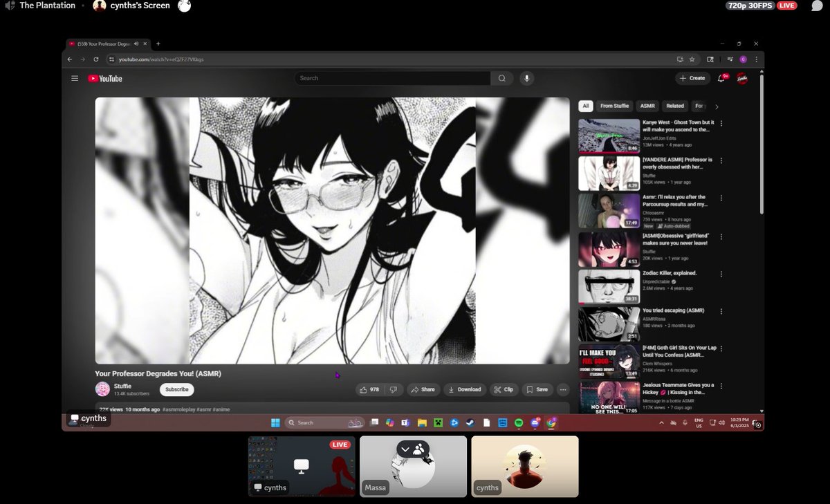This screenshot has height=504, width=830.
Task: Open the Stuffie channel name link
Action: pyautogui.click(x=122, y=386)
